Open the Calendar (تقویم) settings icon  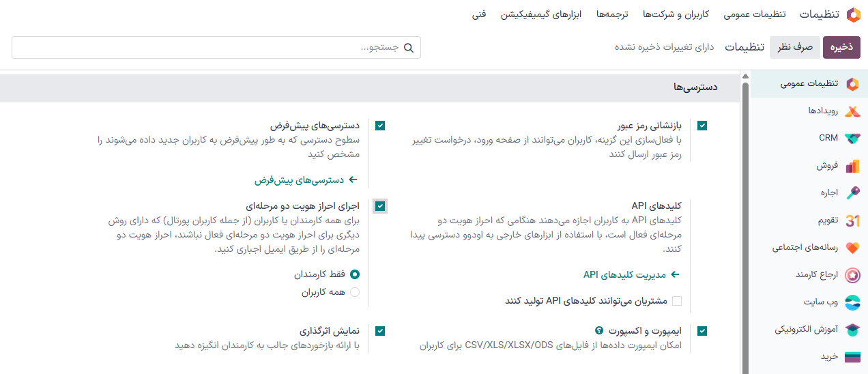(852, 220)
